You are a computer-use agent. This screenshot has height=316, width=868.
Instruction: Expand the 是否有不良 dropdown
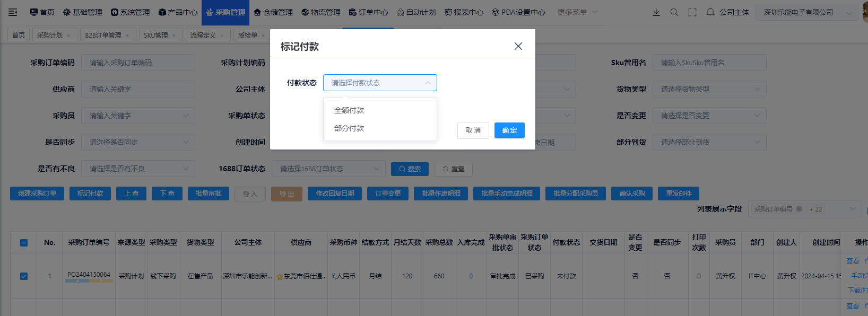(138, 169)
